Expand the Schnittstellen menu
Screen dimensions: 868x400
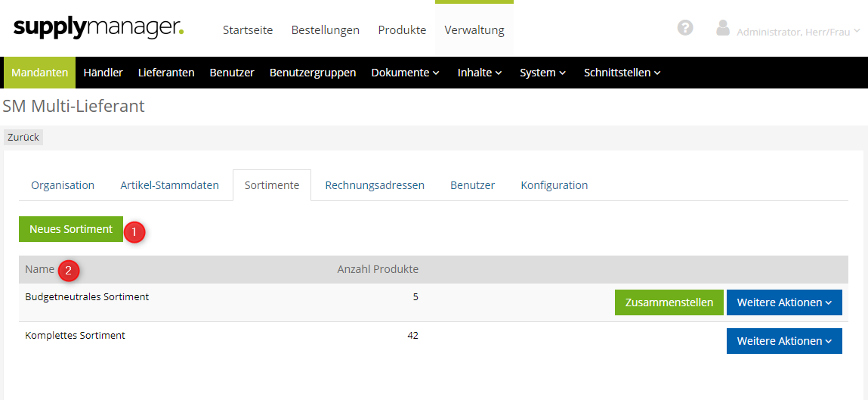(x=622, y=73)
